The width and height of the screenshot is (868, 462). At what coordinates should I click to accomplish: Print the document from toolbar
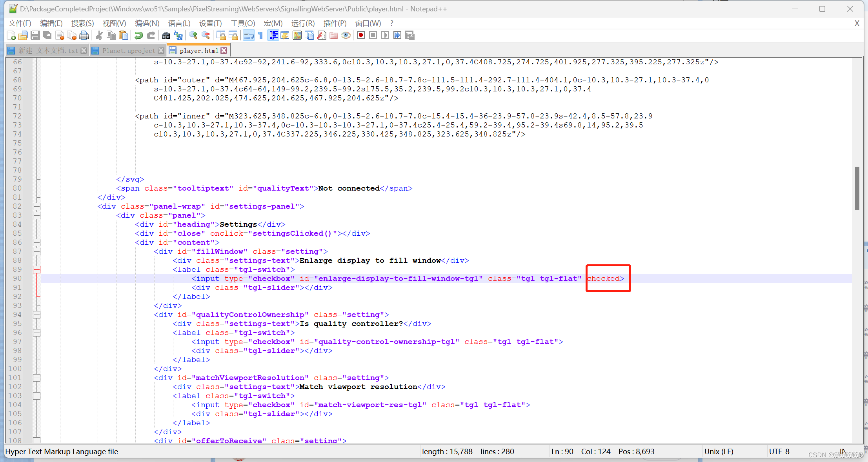point(84,36)
